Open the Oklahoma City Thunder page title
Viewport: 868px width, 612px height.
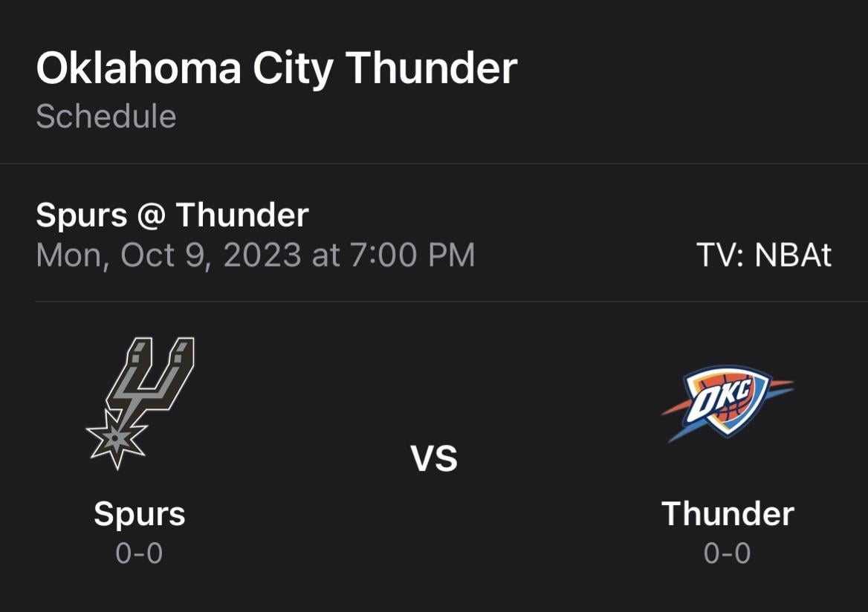[x=276, y=68]
